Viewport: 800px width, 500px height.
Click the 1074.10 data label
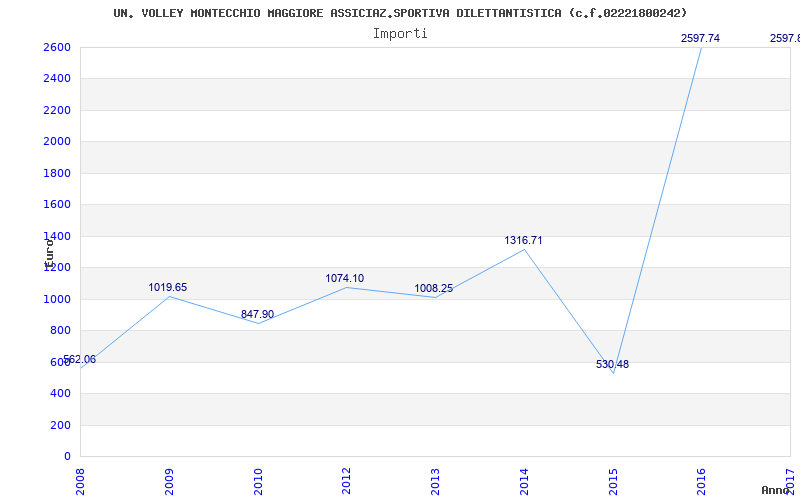coord(344,279)
